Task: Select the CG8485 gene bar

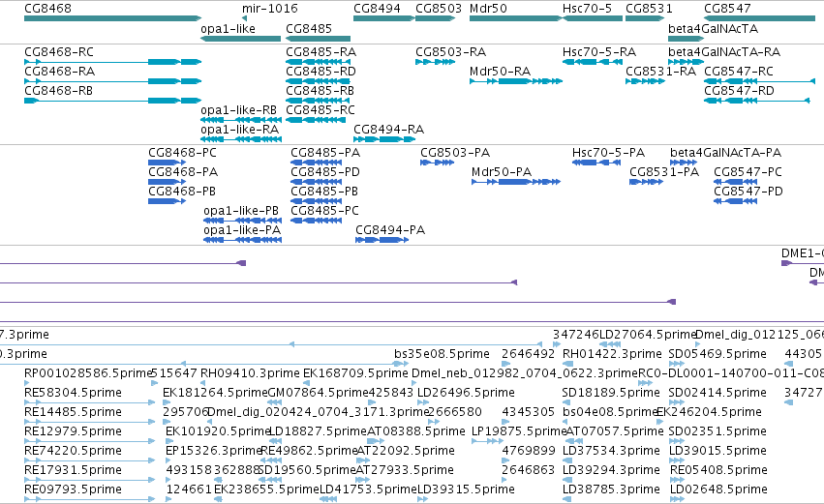Action: pos(318,39)
